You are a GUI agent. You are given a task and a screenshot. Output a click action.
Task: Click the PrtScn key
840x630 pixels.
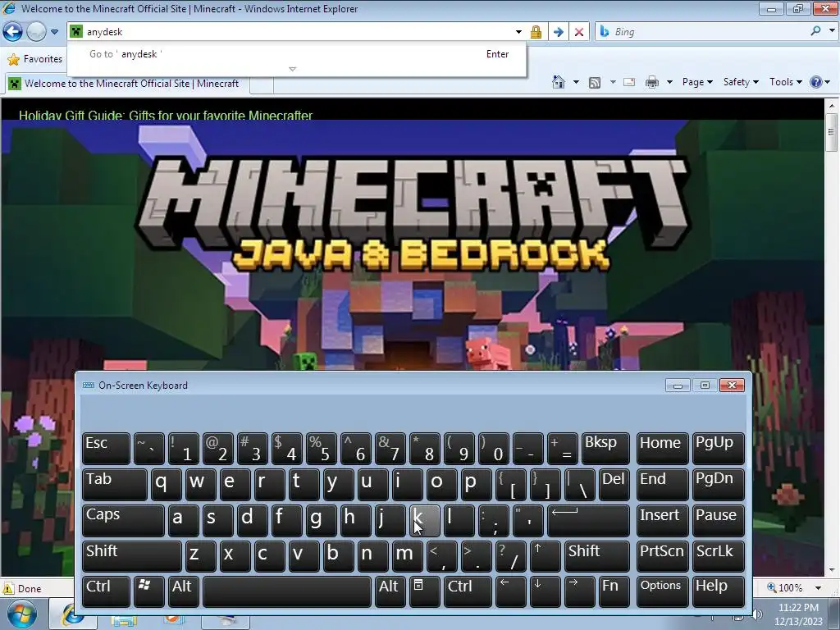662,556
